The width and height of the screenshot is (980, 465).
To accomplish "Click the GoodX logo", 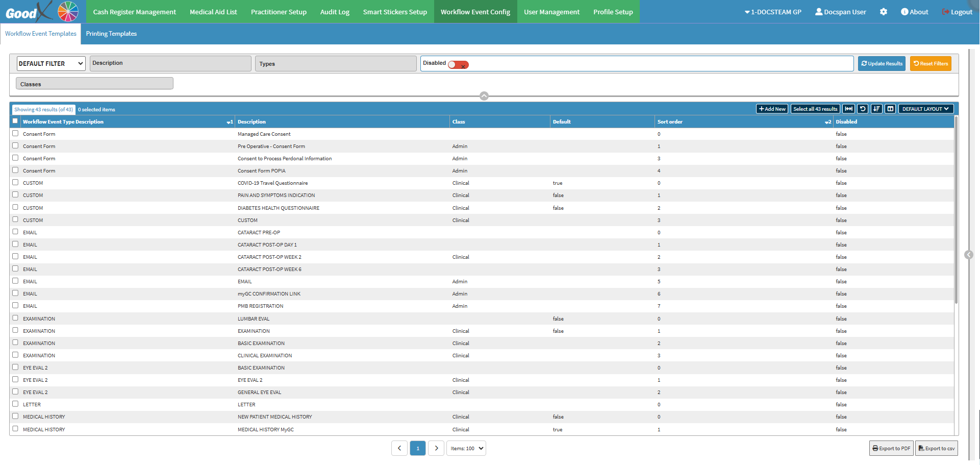I will pyautogui.click(x=42, y=12).
